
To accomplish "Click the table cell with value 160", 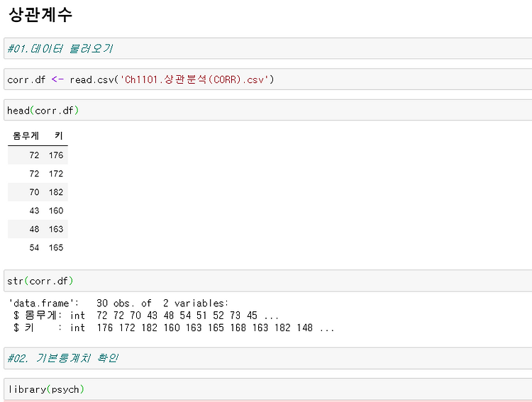I will pyautogui.click(x=56, y=211).
